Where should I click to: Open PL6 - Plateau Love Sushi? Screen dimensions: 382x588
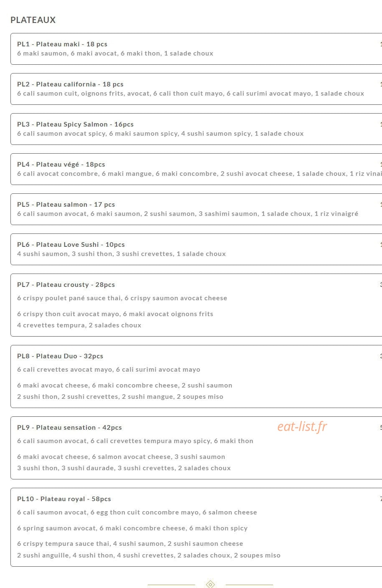196,249
